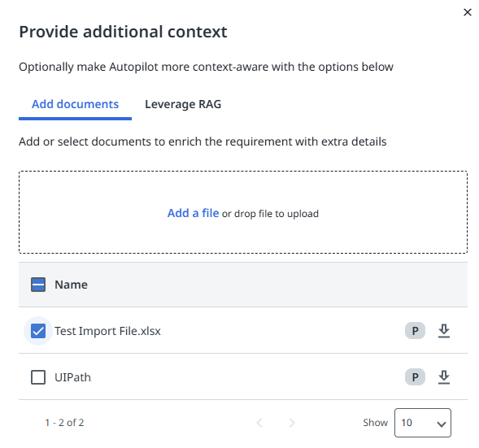This screenshot has height=448, width=479.
Task: Close the Provide additional context dialog
Action: [x=468, y=12]
